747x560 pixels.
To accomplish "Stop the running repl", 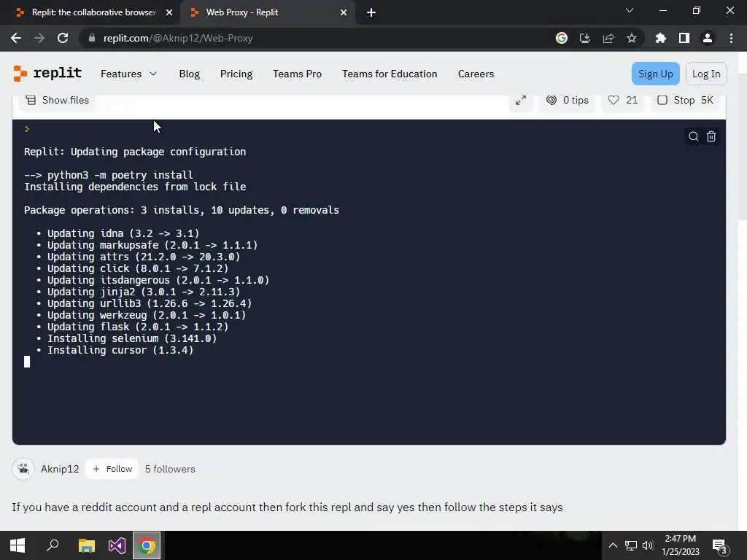I will pos(685,100).
